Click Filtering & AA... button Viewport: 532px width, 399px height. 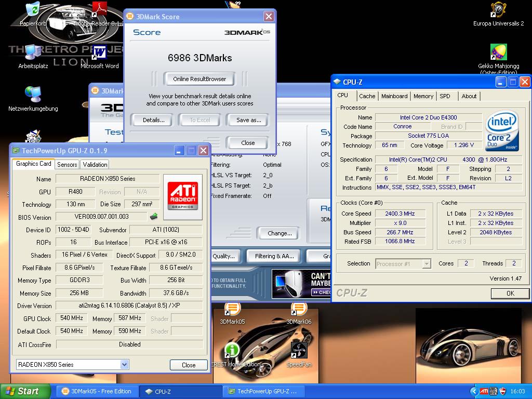pyautogui.click(x=274, y=256)
